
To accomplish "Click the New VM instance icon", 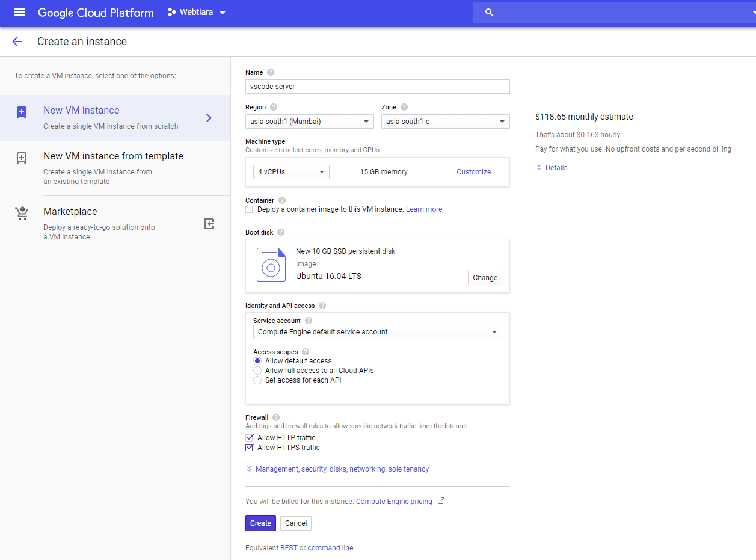I will pos(22,112).
